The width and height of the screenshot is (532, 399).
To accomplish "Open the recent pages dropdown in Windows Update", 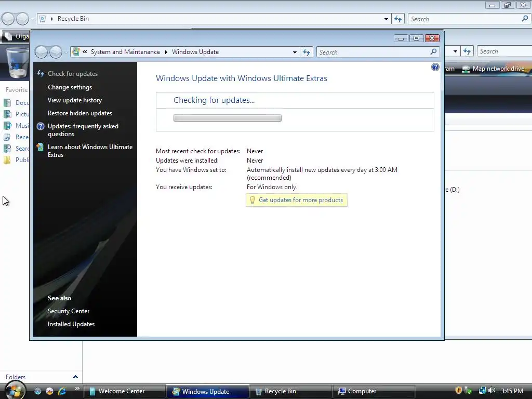I will tap(66, 52).
